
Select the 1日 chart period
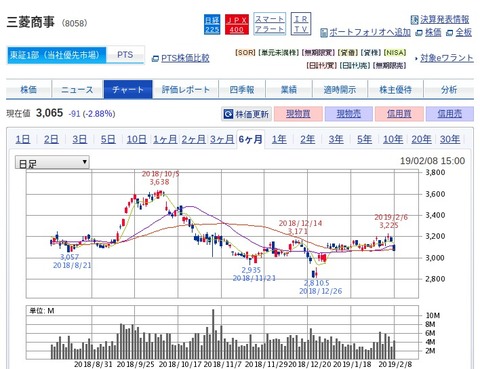23,139
